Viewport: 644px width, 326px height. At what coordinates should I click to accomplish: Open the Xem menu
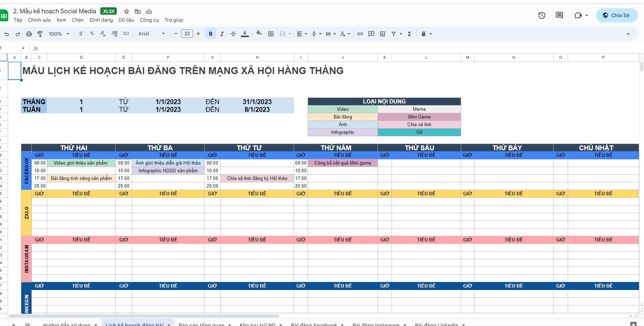coord(61,20)
